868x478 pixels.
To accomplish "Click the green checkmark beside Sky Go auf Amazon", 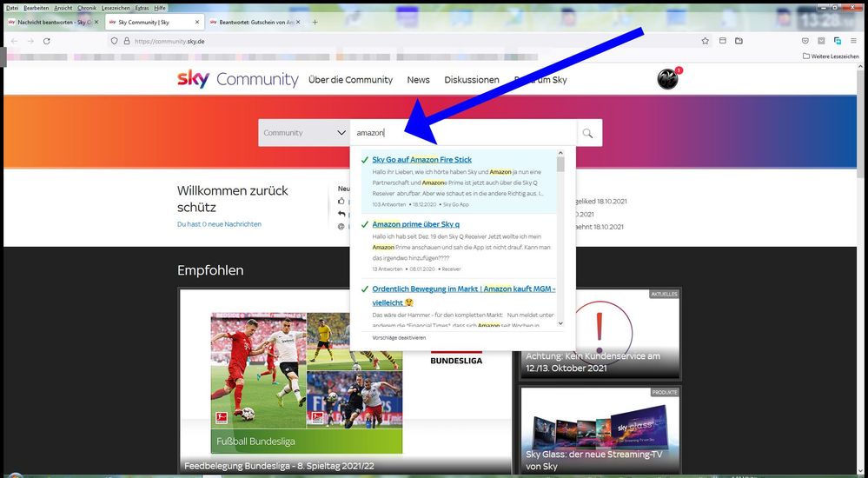I will point(365,160).
